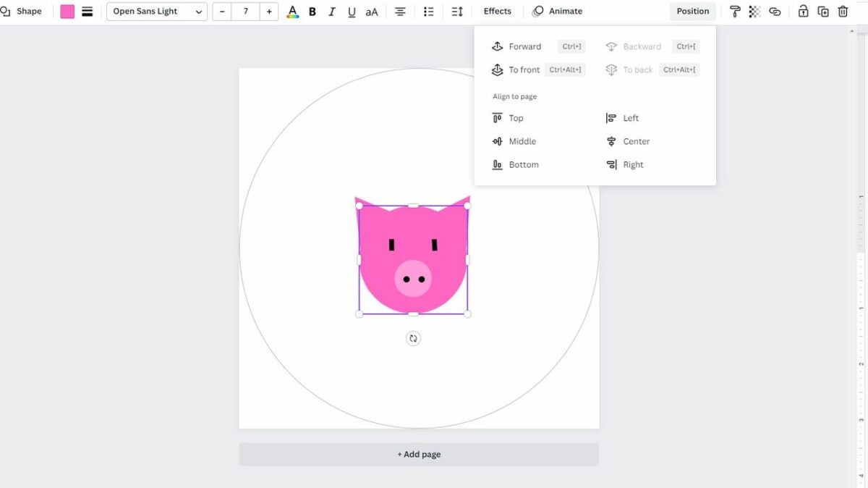Delete the selected pig shape
Screen dimensions: 868x488
[x=843, y=11]
